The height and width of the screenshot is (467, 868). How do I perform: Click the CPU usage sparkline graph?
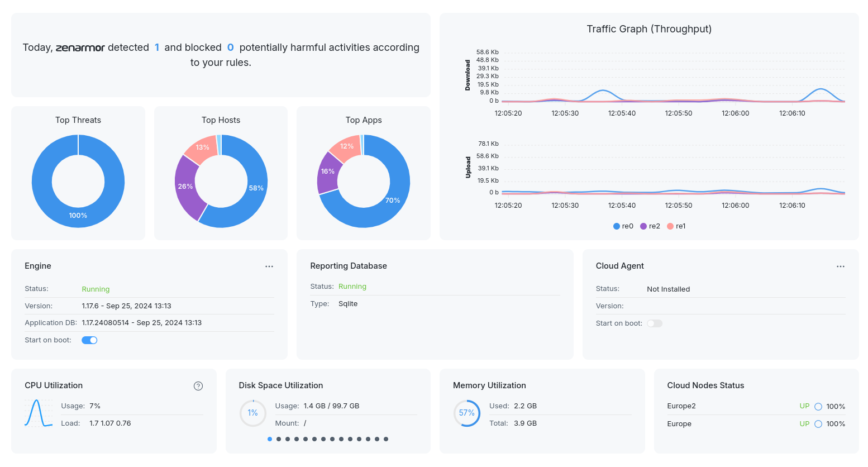39,413
